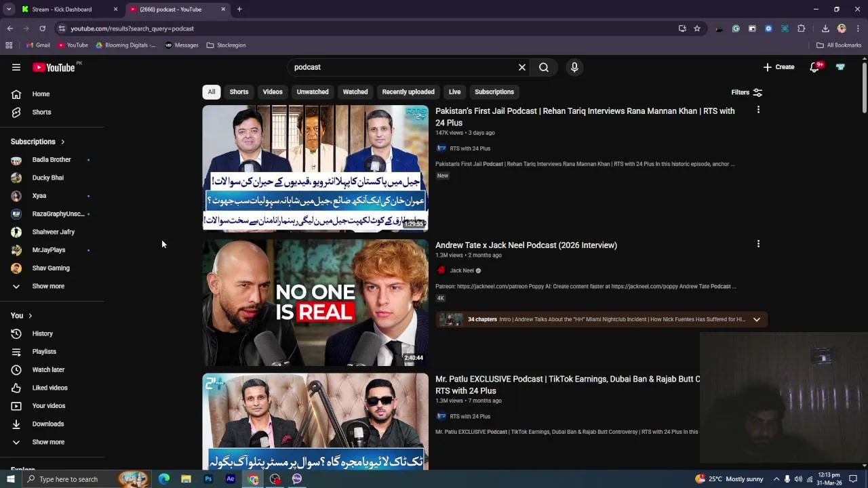This screenshot has width=868, height=488.
Task: Open the Pakistan's First Jail Podcast thumbnail
Action: [315, 168]
